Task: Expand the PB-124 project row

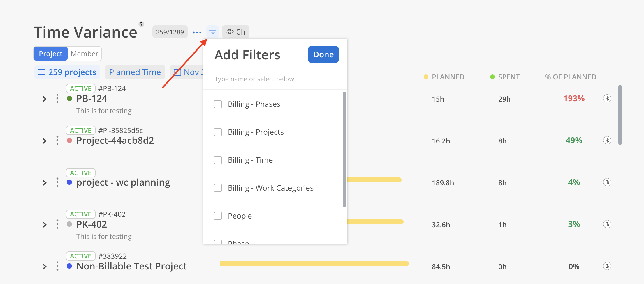Action: click(44, 99)
